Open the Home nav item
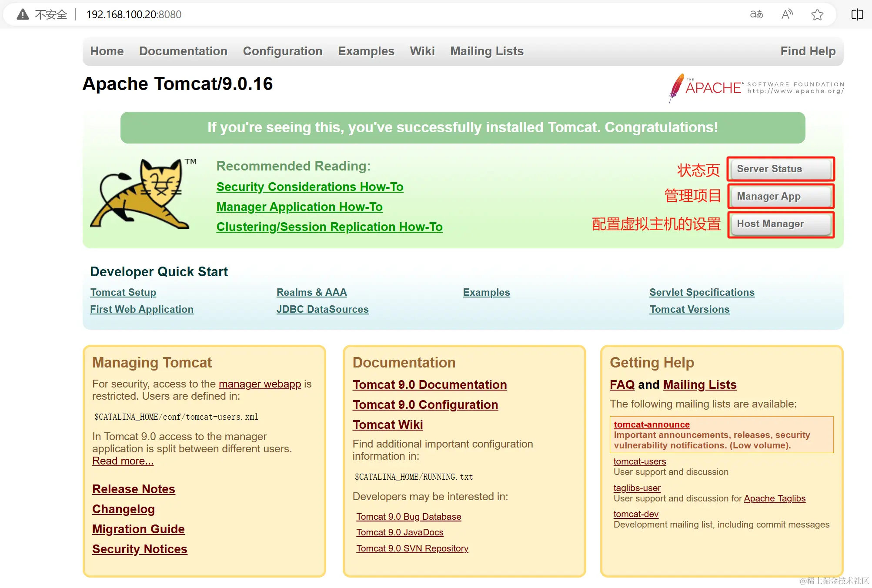Image resolution: width=872 pixels, height=588 pixels. tap(107, 51)
